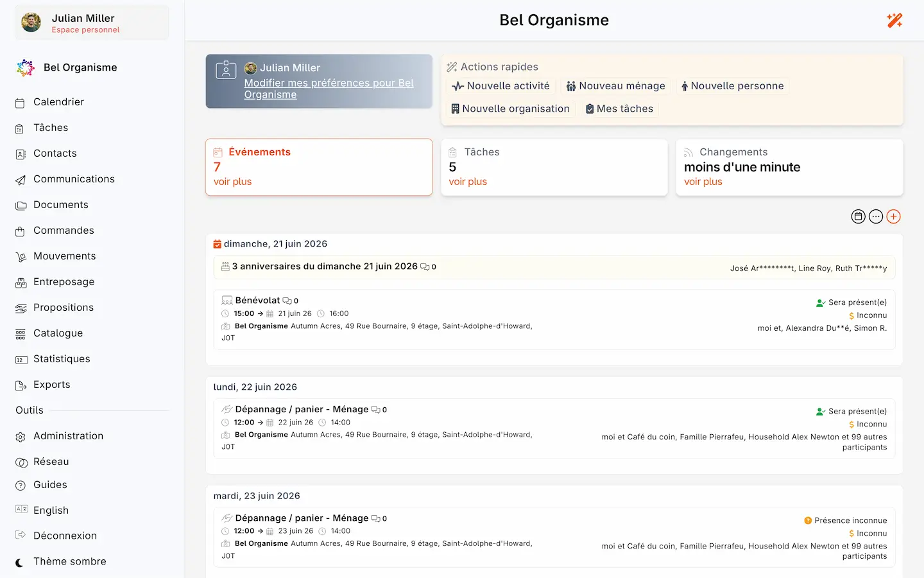Click comment icon on mardi 23 juin Dépannage
The height and width of the screenshot is (578, 924).
tap(375, 518)
